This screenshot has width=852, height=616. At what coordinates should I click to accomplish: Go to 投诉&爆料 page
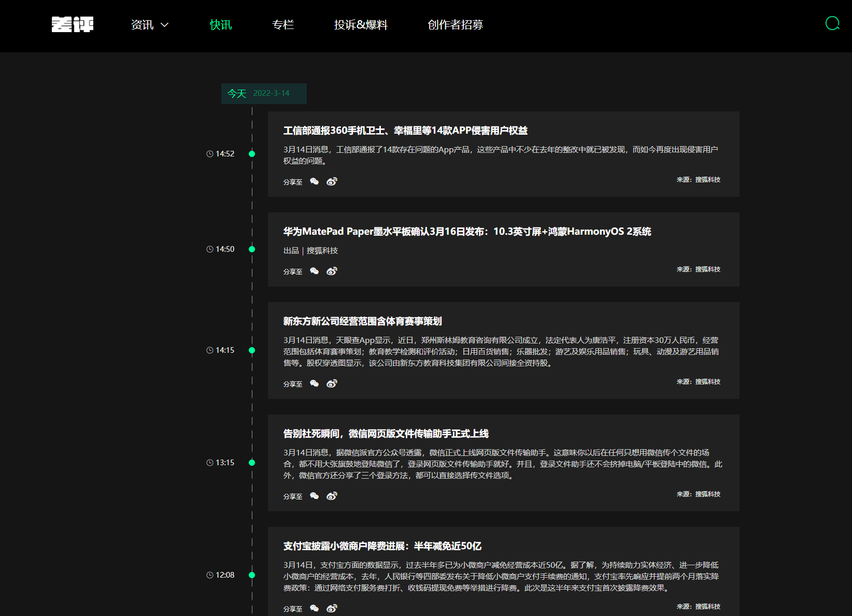361,24
